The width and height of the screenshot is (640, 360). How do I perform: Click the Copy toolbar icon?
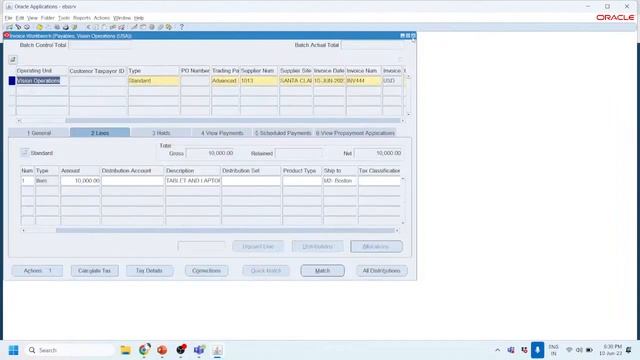point(96,27)
